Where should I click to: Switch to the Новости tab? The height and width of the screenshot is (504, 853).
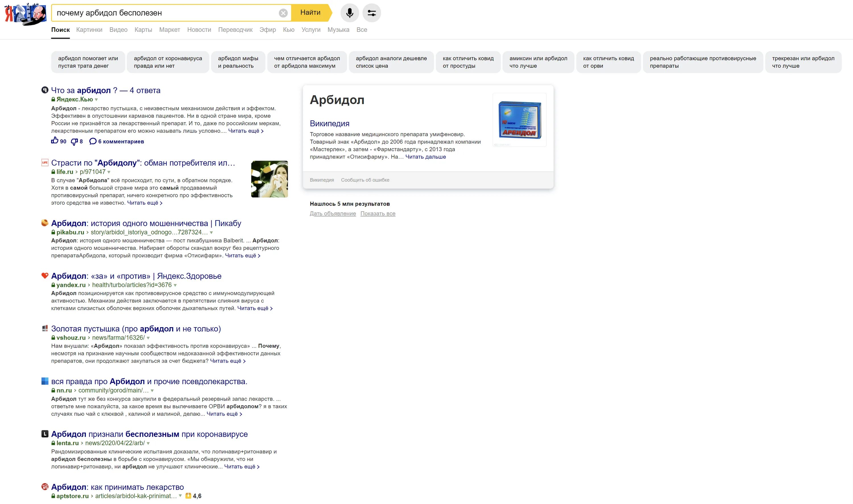pyautogui.click(x=199, y=30)
